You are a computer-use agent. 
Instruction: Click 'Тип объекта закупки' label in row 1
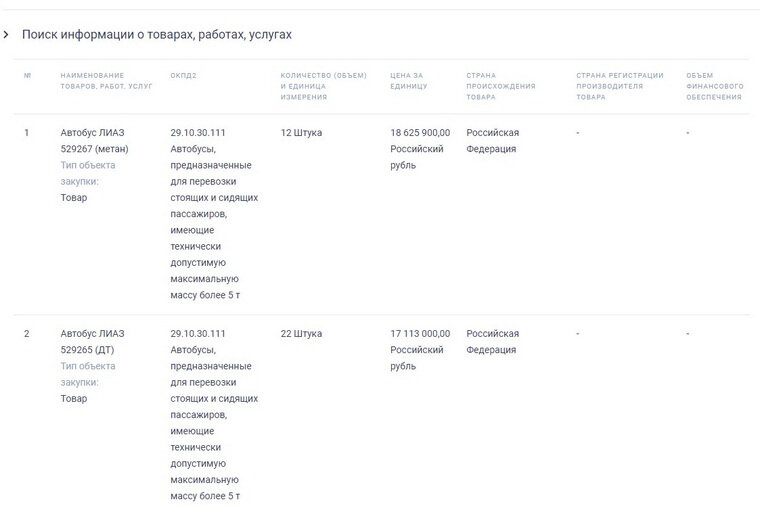[x=88, y=173]
